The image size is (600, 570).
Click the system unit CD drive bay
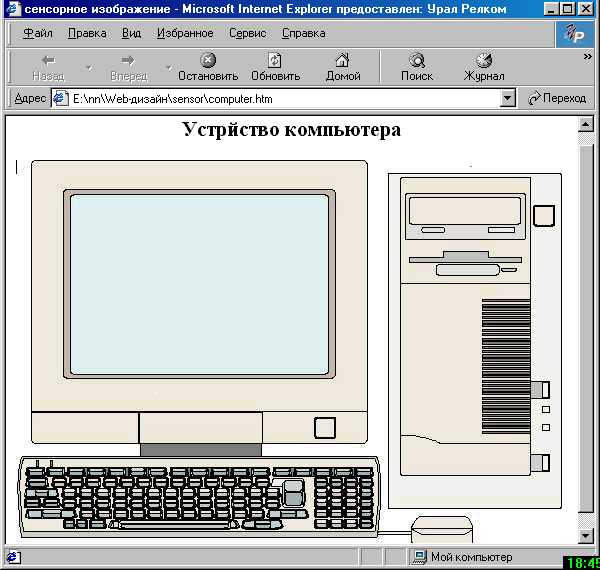(465, 217)
